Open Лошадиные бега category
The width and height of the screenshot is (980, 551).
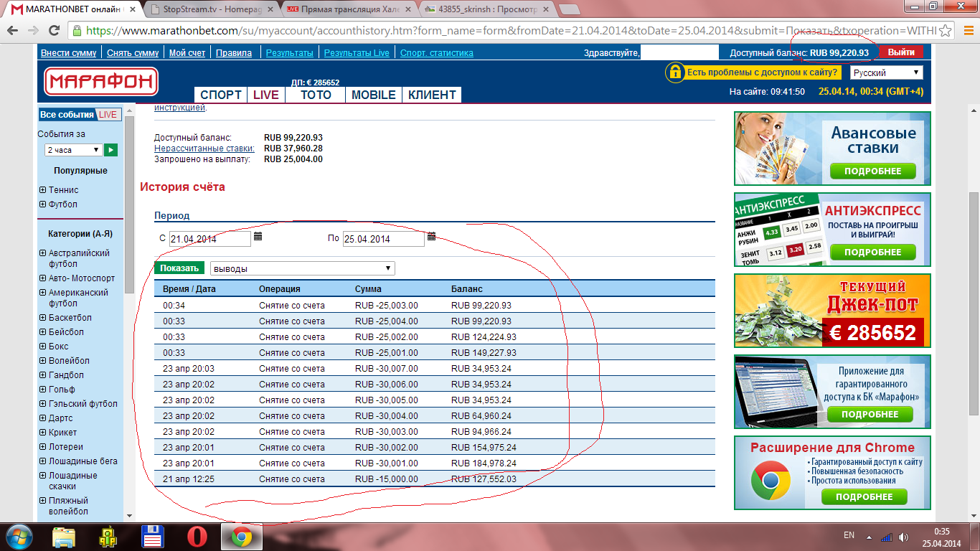(83, 461)
